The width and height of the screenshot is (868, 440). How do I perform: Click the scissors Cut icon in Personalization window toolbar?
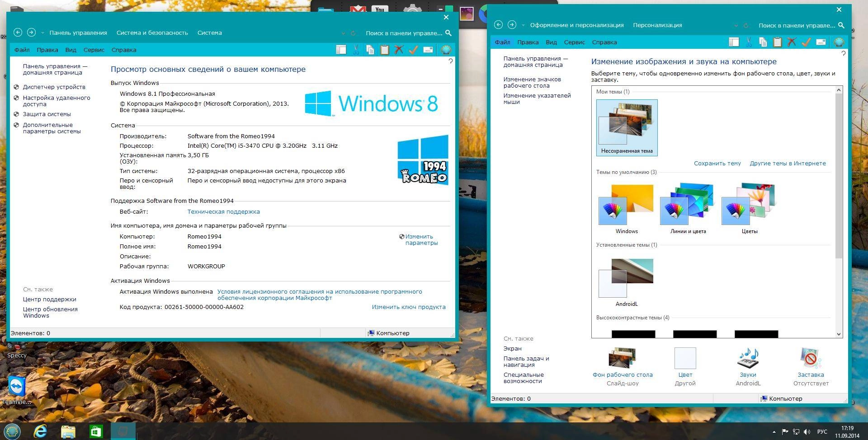pos(749,42)
